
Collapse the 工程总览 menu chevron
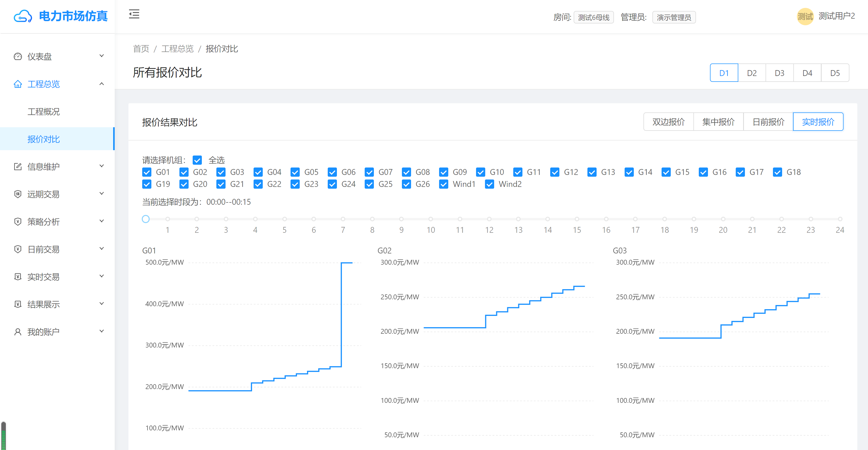pyautogui.click(x=102, y=84)
